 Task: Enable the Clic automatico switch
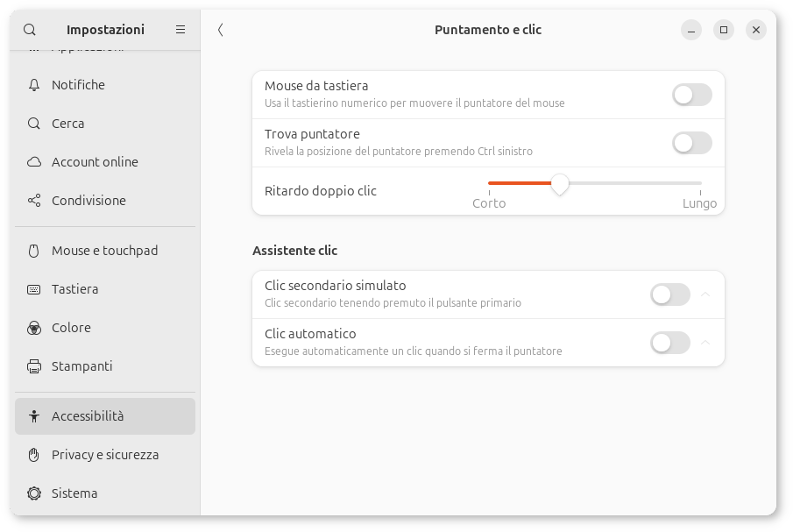(x=670, y=343)
